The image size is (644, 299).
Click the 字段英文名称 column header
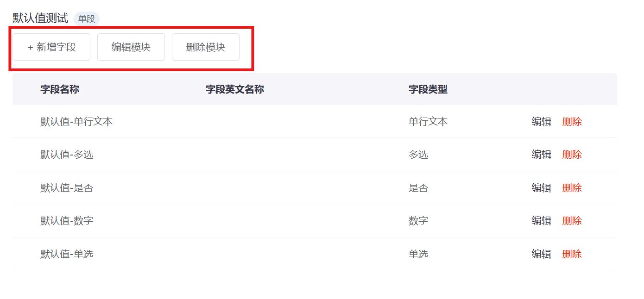pos(235,89)
